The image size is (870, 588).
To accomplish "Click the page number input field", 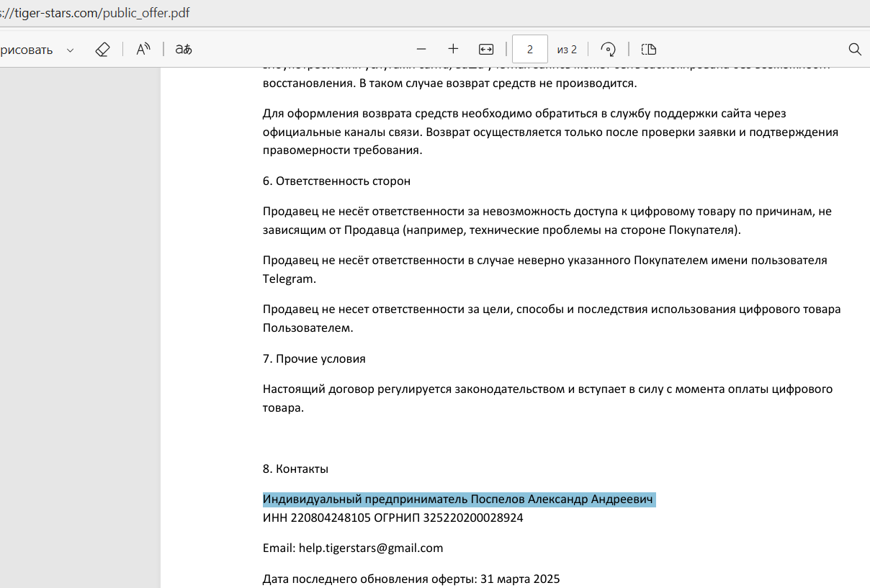I will pos(529,49).
